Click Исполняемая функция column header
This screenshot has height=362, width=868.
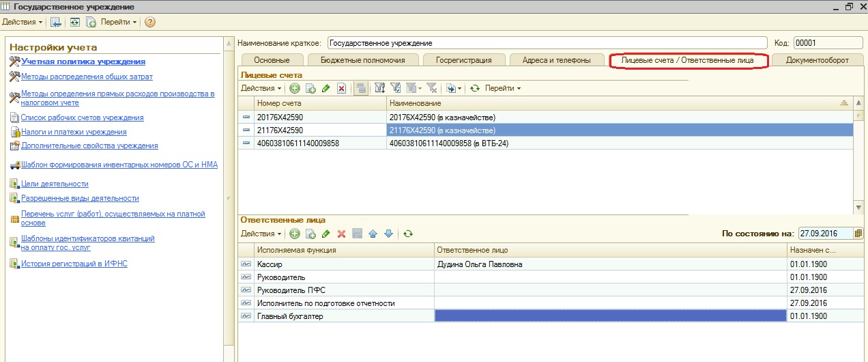[344, 250]
